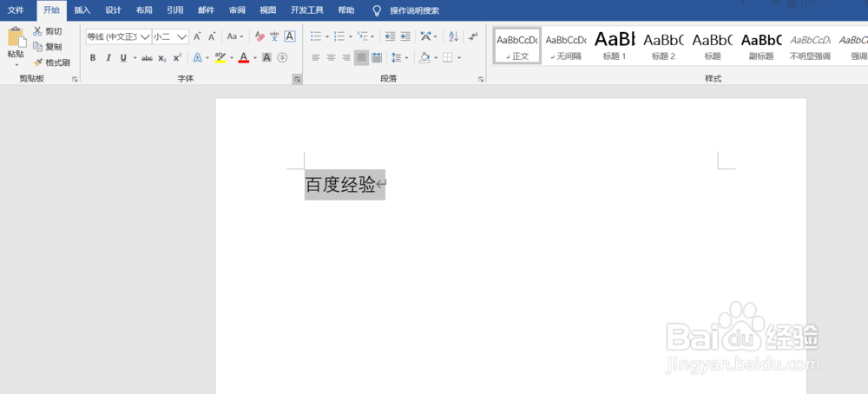Screen dimensions: 868x394
Task: Open the Asian layout (中文版式) tool
Action: coord(425,36)
